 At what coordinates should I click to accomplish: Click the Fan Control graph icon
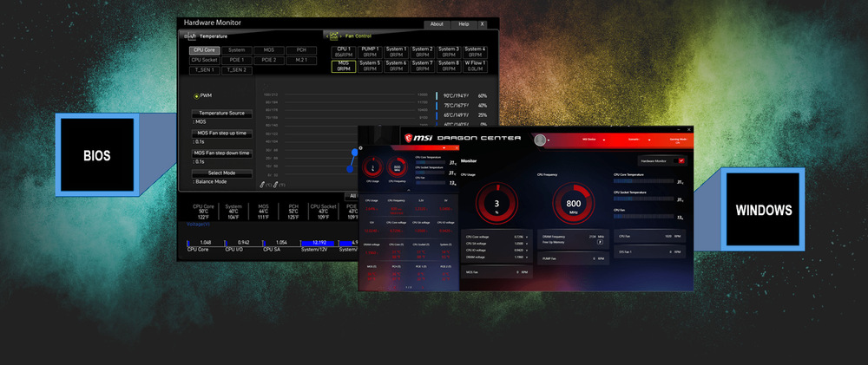[334, 36]
